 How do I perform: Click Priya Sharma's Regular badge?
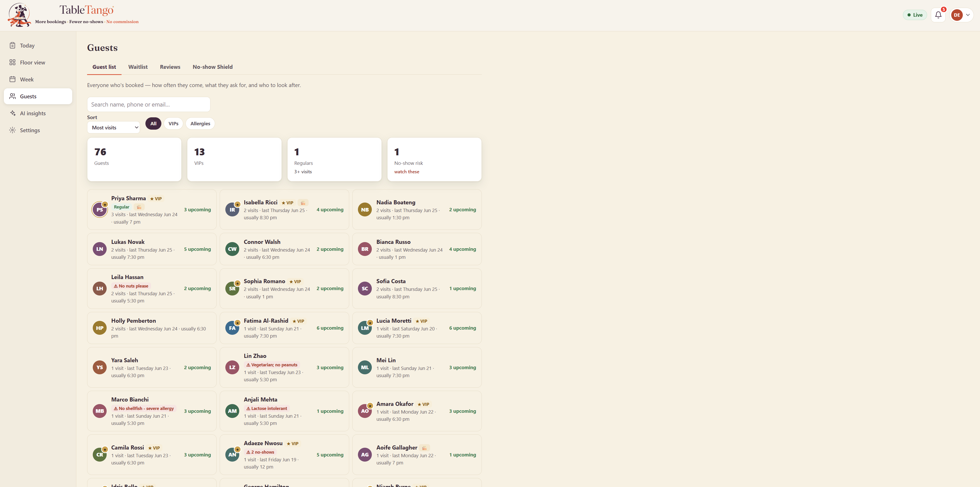click(122, 207)
